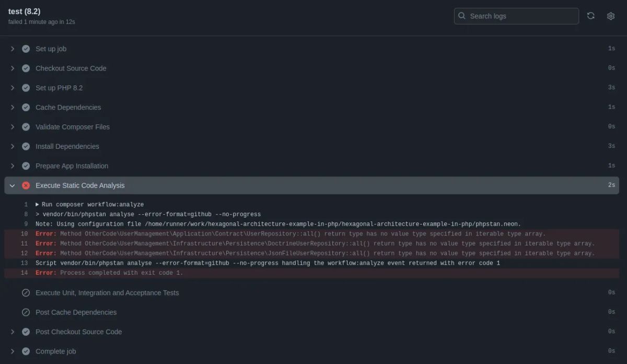Expand the Install Dependencies step chevron
Image resolution: width=627 pixels, height=364 pixels.
coord(13,146)
